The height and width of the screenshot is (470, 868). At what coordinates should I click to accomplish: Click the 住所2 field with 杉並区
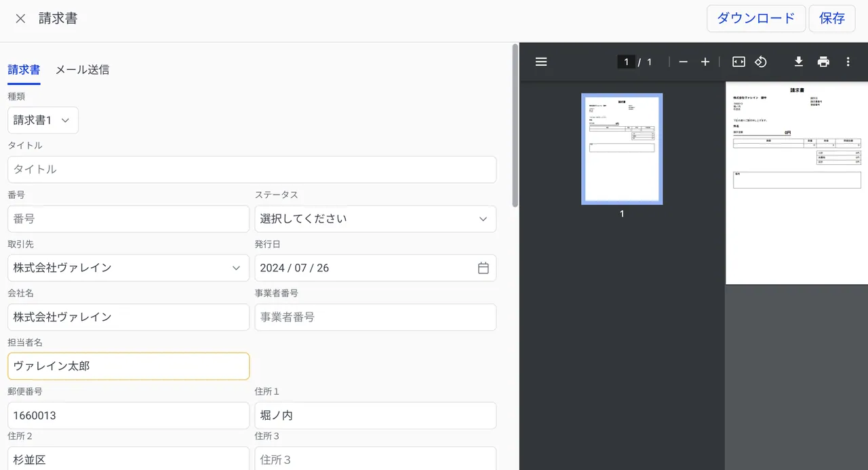(x=128, y=458)
